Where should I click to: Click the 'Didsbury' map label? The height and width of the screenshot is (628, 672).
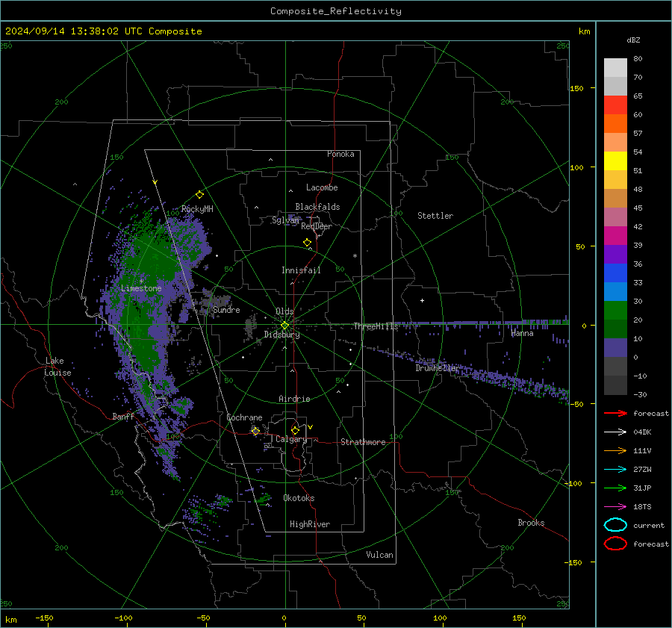pyautogui.click(x=281, y=335)
